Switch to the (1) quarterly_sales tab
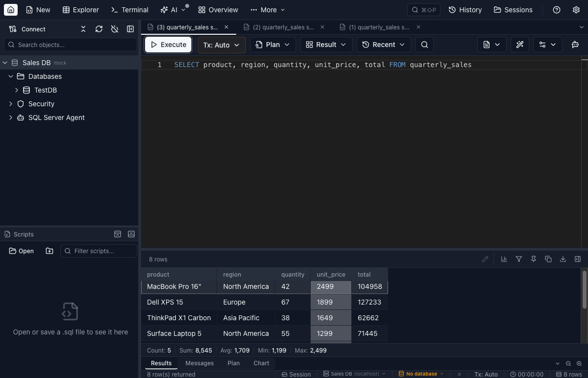Image resolution: width=588 pixels, height=378 pixels. (379, 27)
